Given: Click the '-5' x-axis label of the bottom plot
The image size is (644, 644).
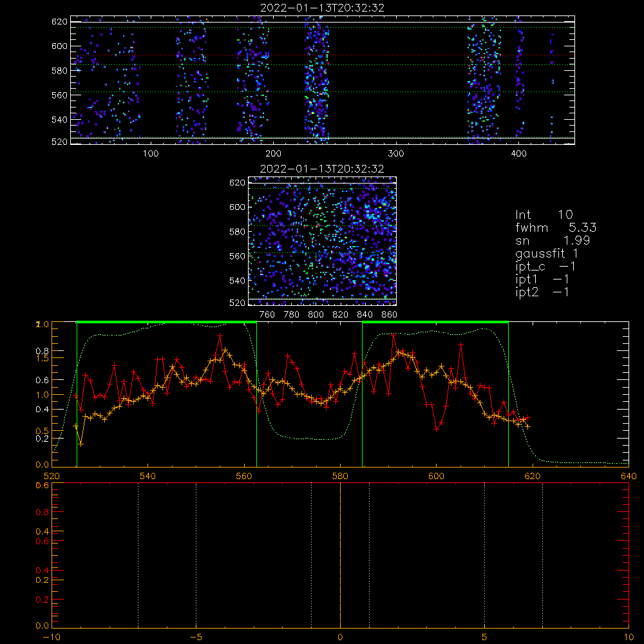Looking at the screenshot, I should point(196,638).
